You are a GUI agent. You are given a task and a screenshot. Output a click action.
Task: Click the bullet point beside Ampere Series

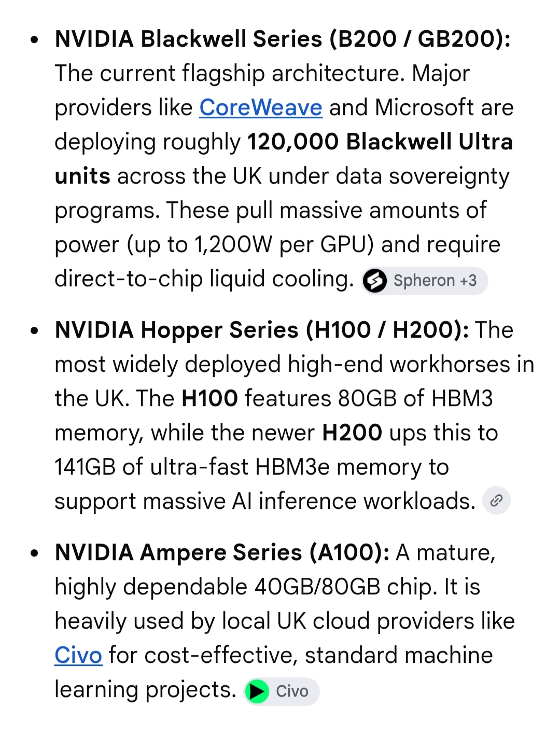(x=34, y=553)
